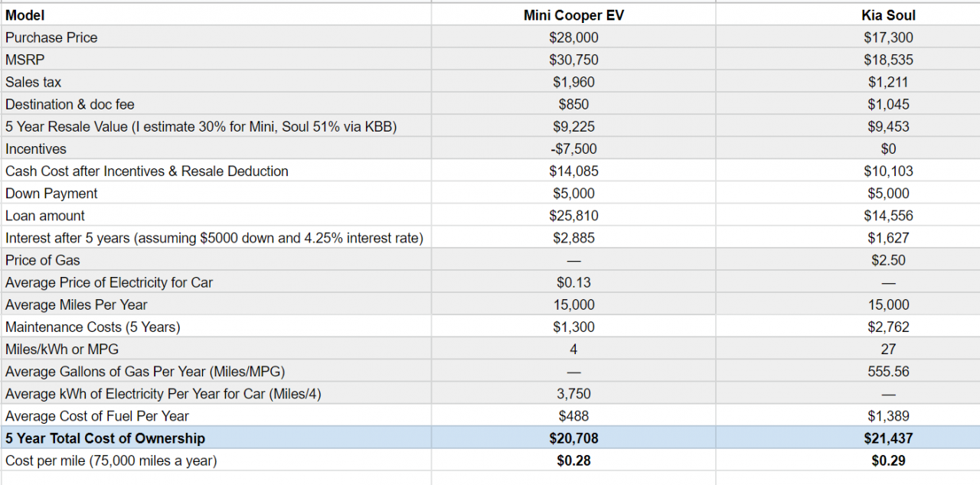
Task: Select the "Incentives" row label
Action: click(36, 148)
